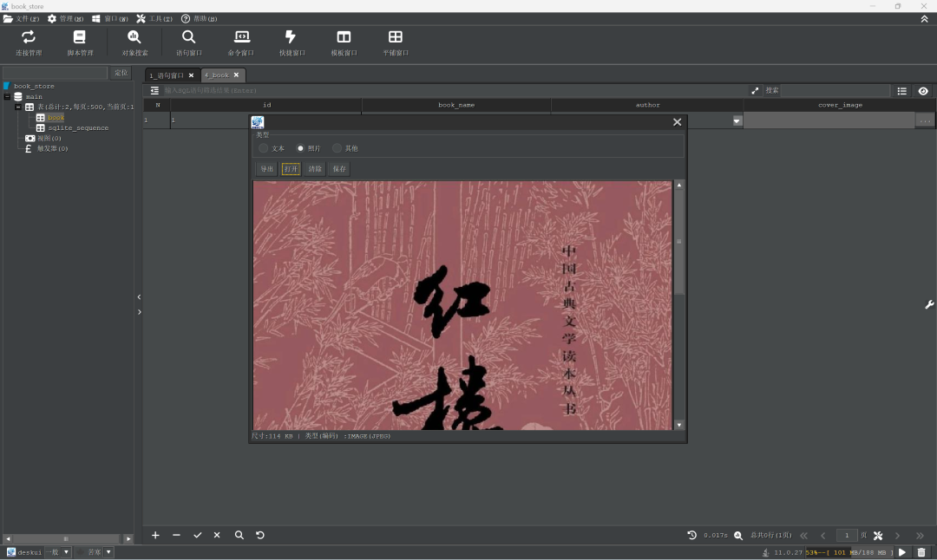Open the 一般 dropdown in status bar

pyautogui.click(x=66, y=552)
